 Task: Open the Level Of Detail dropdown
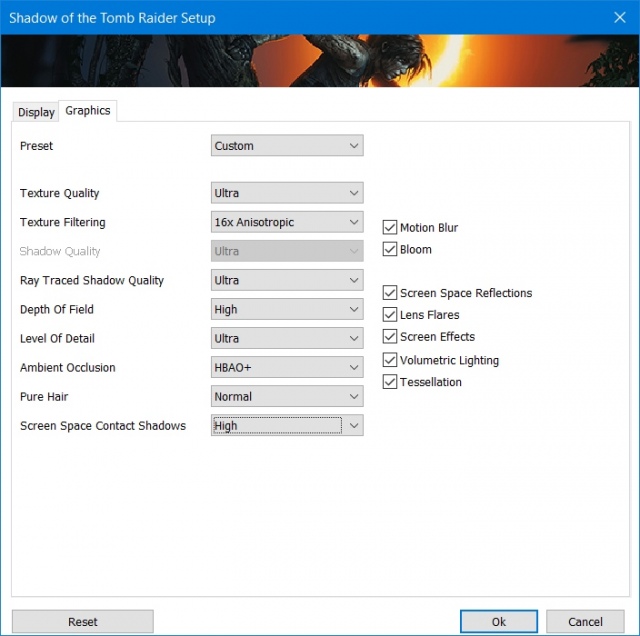click(x=287, y=338)
